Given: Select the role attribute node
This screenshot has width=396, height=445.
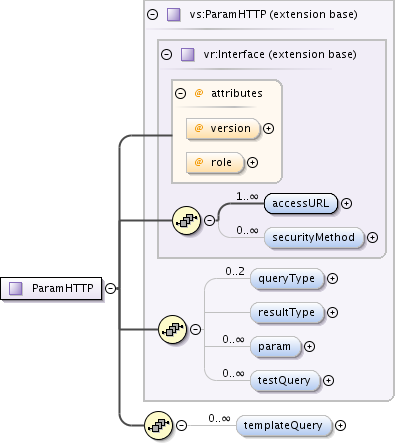Looking at the screenshot, I should (x=215, y=163).
